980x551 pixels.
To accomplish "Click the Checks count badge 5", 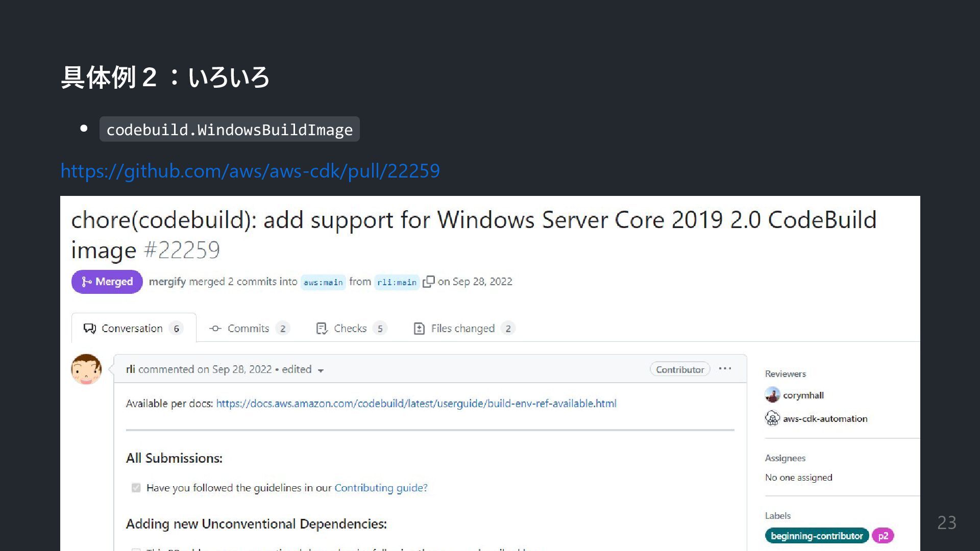I will tap(380, 329).
